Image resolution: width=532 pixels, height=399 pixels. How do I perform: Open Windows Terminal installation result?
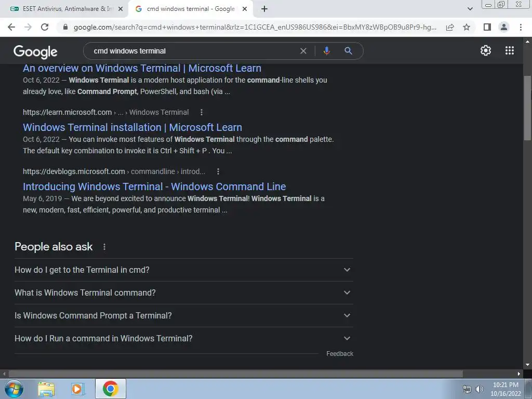coord(132,127)
